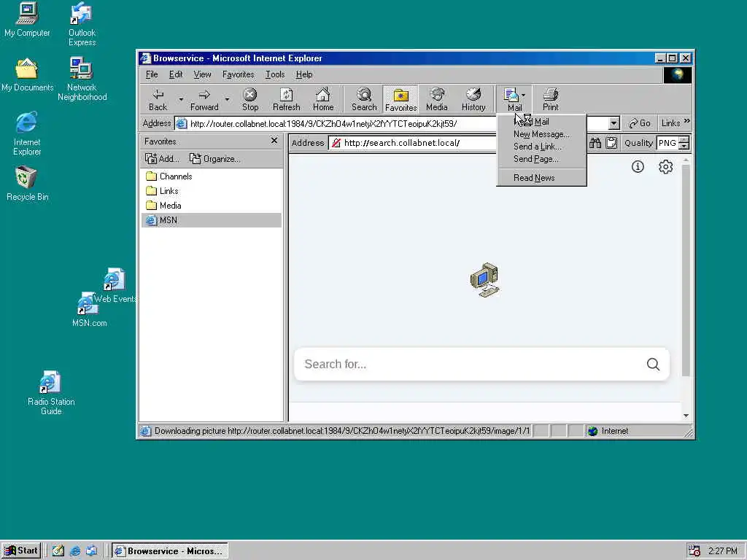Choose Read News from the Mail menu
Image resolution: width=747 pixels, height=560 pixels.
coord(541,178)
